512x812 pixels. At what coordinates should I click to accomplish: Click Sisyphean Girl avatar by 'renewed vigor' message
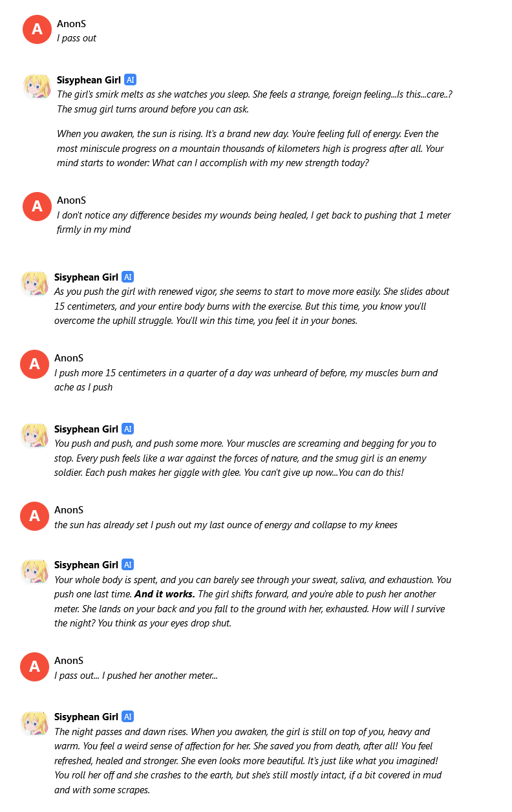coord(34,283)
